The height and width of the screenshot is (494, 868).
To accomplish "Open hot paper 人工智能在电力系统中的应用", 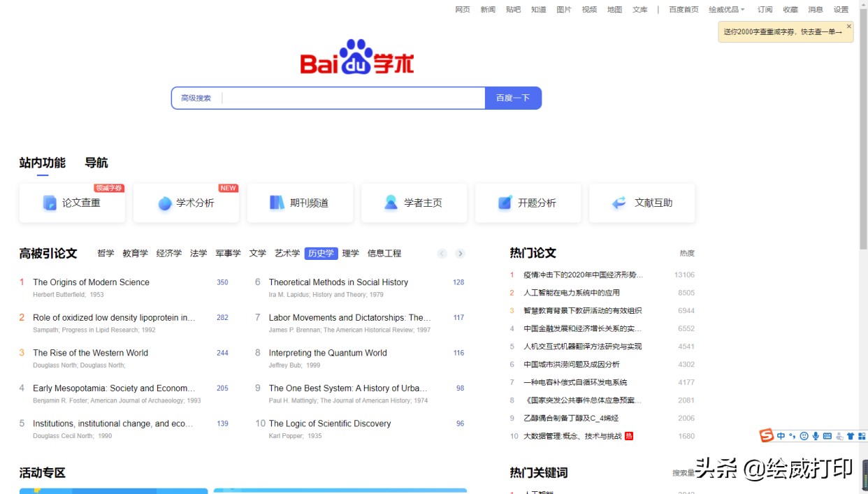I will pos(572,293).
